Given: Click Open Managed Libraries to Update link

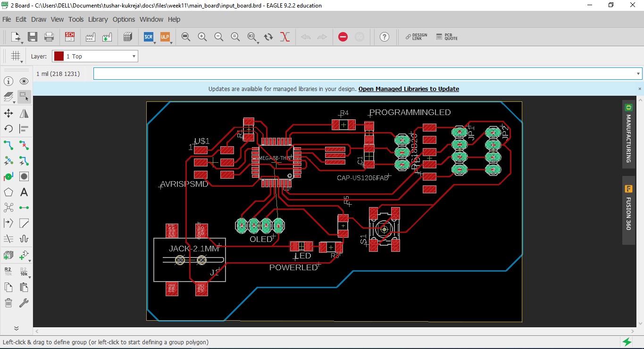Looking at the screenshot, I should pos(409,89).
